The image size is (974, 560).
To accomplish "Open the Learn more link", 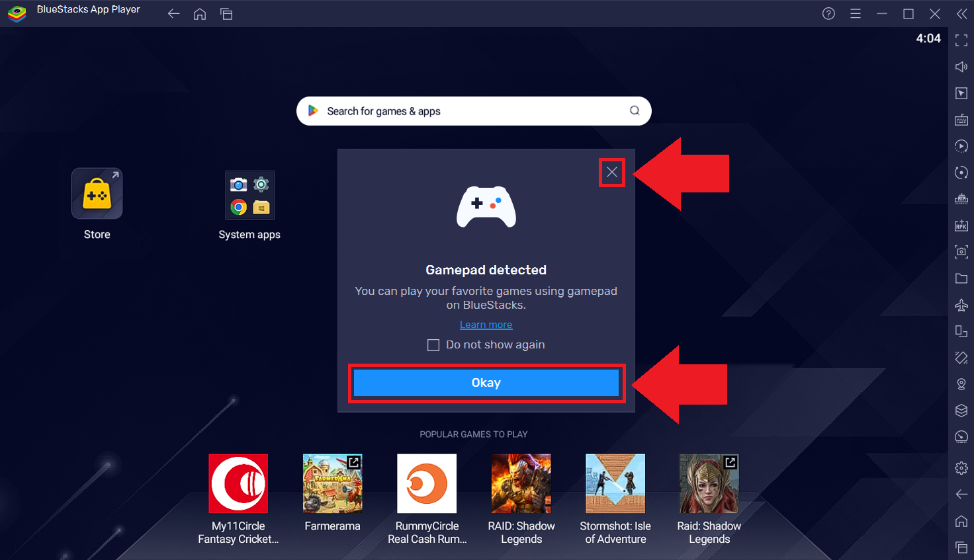I will pos(486,324).
